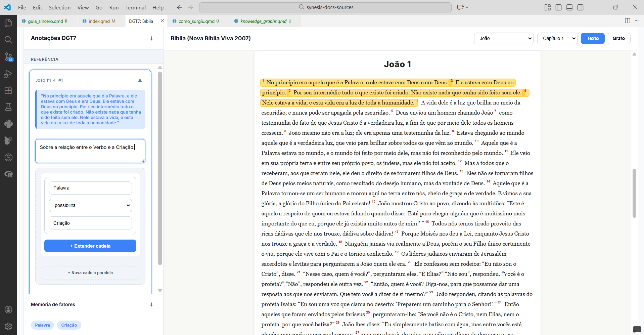Viewport: 644px width, 335px height.
Task: Toggle the bottom panel layout
Action: tap(569, 7)
